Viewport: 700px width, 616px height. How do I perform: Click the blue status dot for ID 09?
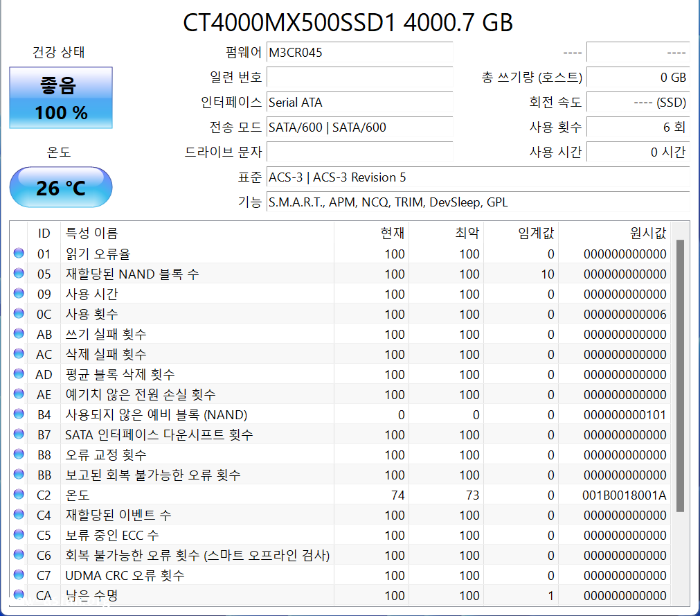point(19,293)
